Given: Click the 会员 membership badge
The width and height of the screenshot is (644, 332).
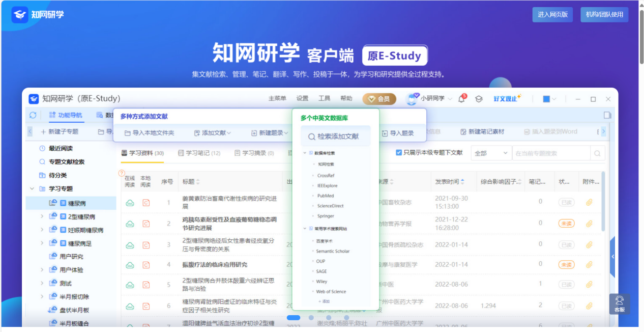Looking at the screenshot, I should (379, 99).
